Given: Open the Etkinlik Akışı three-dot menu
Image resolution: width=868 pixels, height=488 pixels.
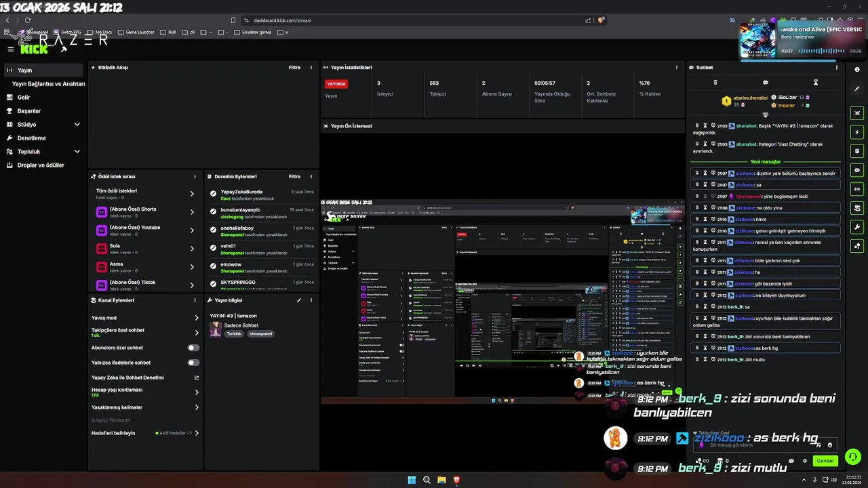Looking at the screenshot, I should click(x=311, y=68).
